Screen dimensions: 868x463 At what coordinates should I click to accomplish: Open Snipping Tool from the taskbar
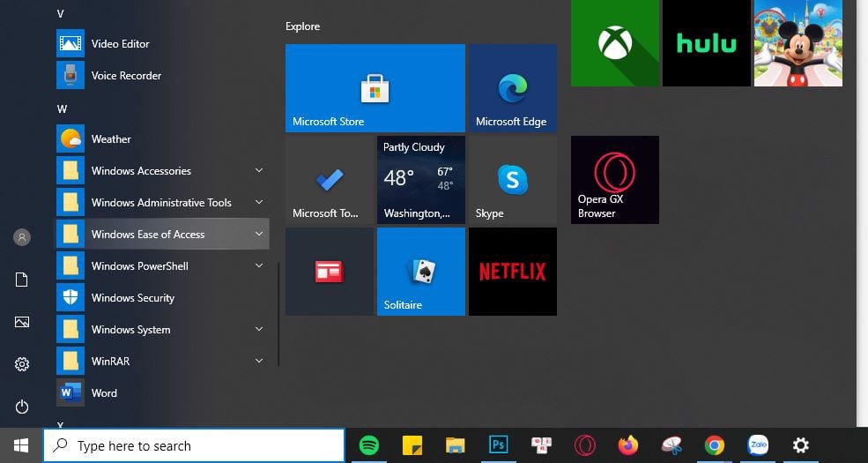pos(671,445)
